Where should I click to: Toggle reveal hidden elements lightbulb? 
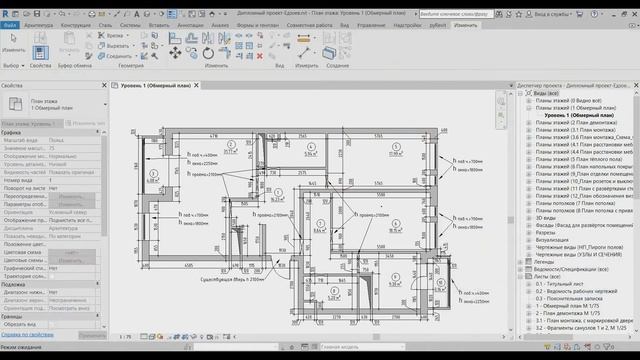[x=201, y=337]
